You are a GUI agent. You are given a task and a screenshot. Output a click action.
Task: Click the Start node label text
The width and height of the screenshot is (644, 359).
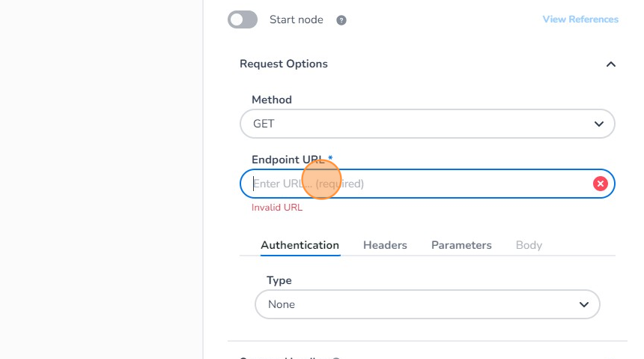click(x=297, y=19)
